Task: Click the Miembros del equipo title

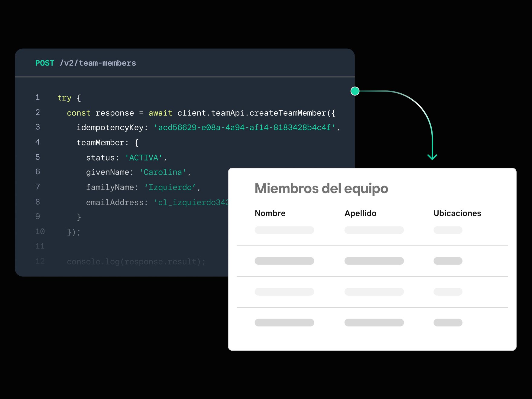Action: 321,189
